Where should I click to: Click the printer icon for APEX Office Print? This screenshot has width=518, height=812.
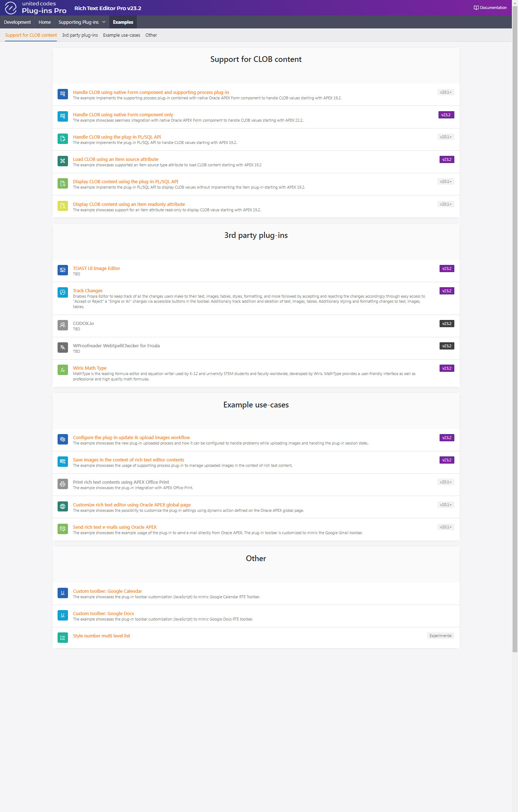coord(63,484)
